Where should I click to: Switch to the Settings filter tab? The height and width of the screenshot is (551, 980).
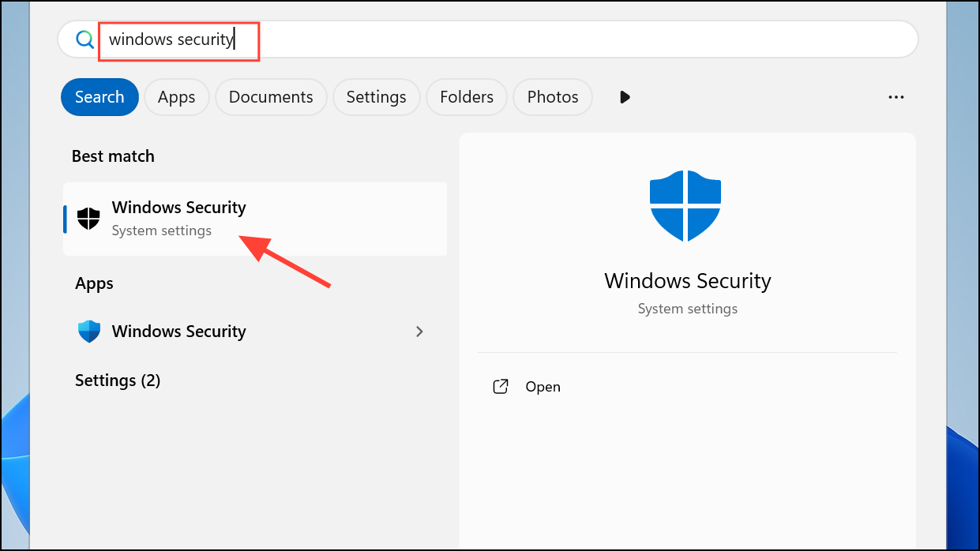(376, 97)
